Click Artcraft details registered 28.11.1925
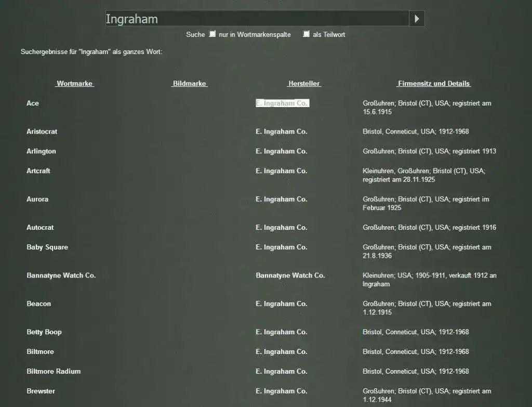532x407 pixels. click(424, 175)
